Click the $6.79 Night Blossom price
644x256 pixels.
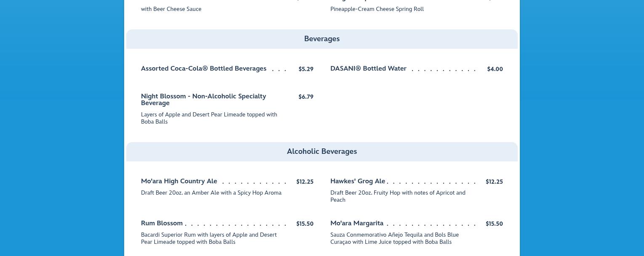pos(306,97)
